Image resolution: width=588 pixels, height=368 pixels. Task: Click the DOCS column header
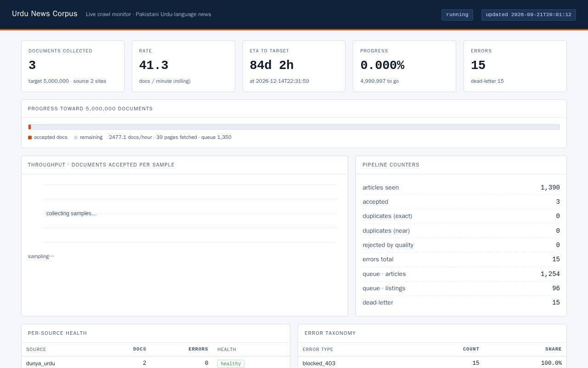click(140, 349)
